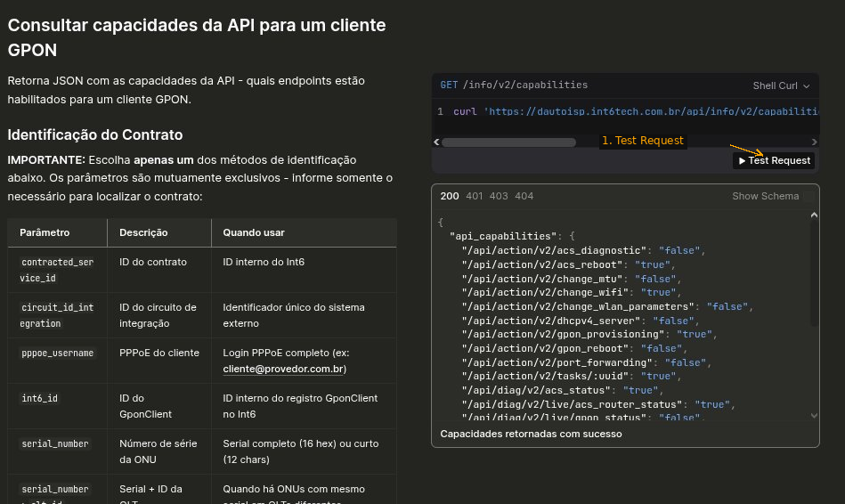The image size is (845, 504).
Task: Click the gpon_reboot JSON line
Action: pos(574,349)
